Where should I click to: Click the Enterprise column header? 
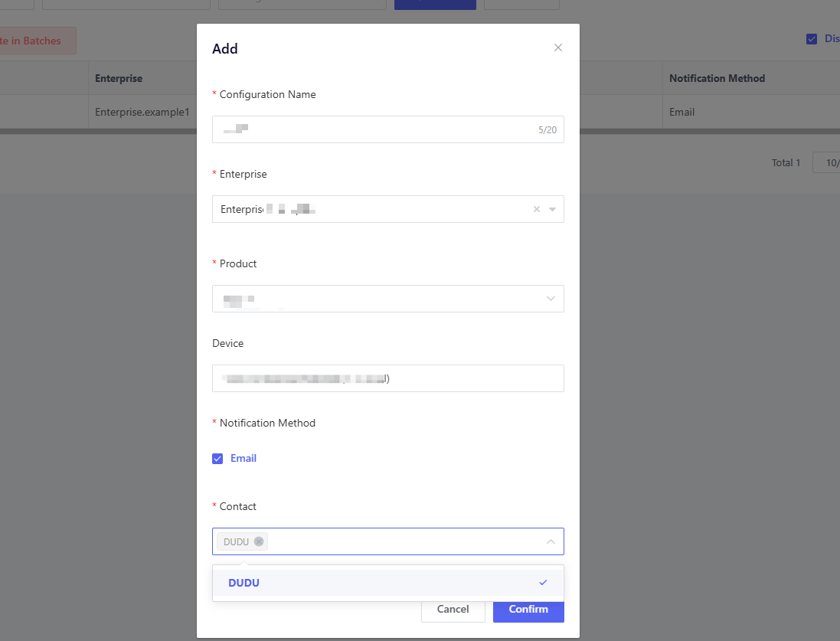(x=119, y=78)
